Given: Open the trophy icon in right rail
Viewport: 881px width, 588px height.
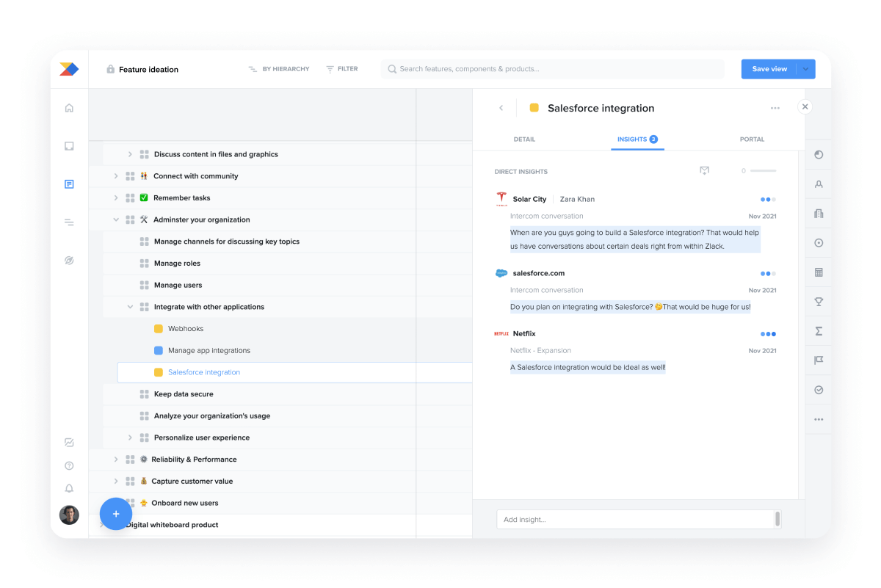Looking at the screenshot, I should [x=819, y=302].
